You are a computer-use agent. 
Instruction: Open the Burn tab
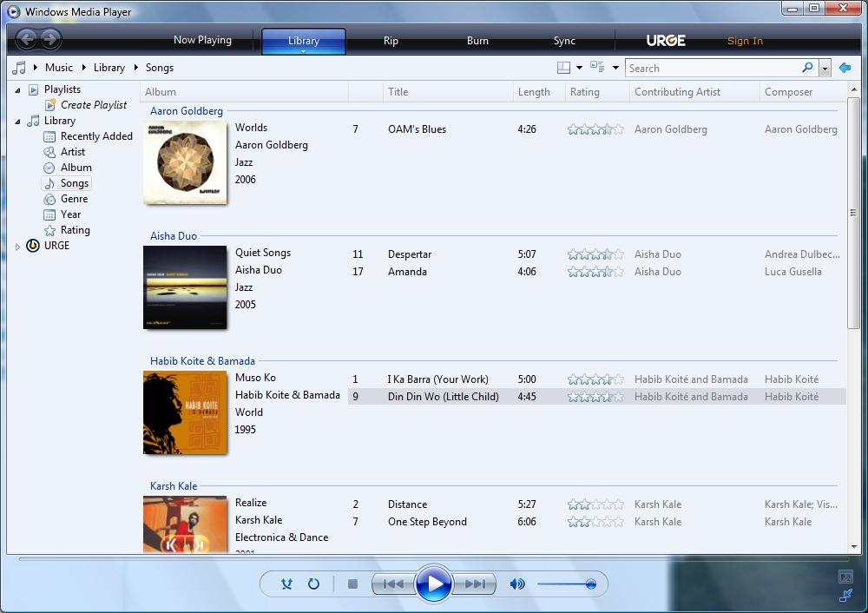(477, 41)
